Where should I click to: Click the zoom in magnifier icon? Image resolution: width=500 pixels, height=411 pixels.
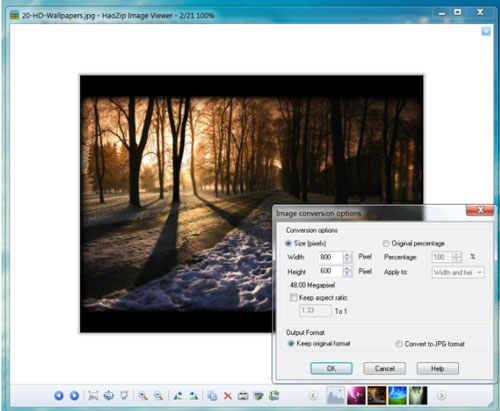[143, 396]
